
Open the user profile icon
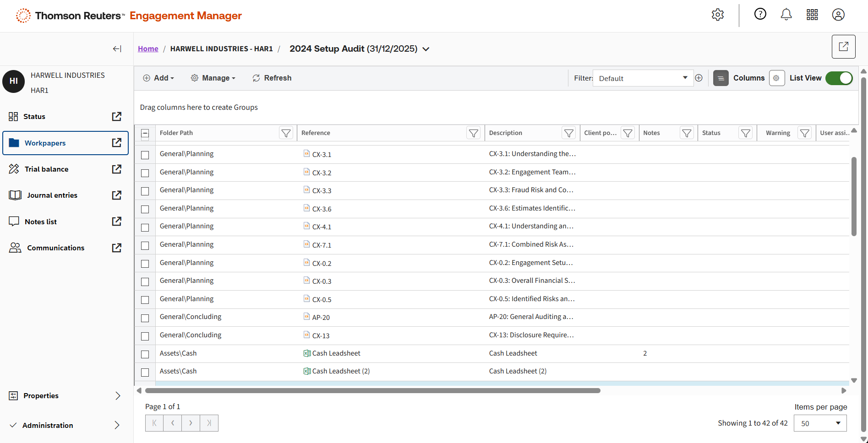(838, 15)
